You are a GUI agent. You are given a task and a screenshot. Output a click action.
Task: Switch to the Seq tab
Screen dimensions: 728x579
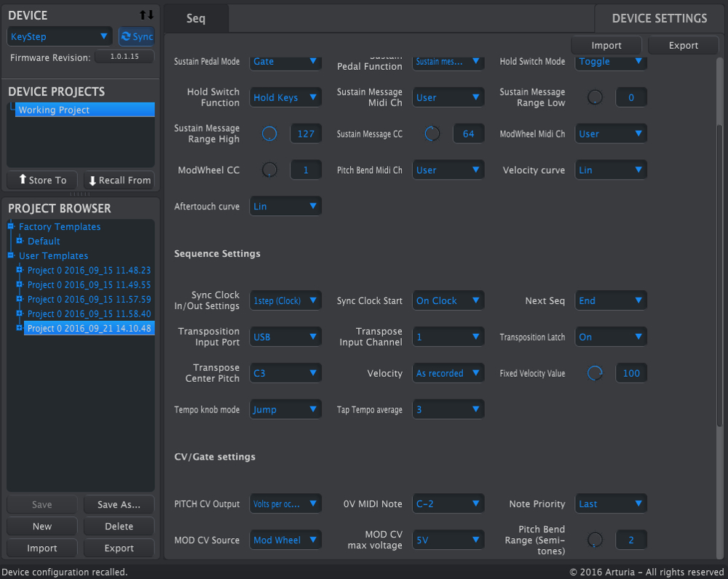tap(195, 19)
